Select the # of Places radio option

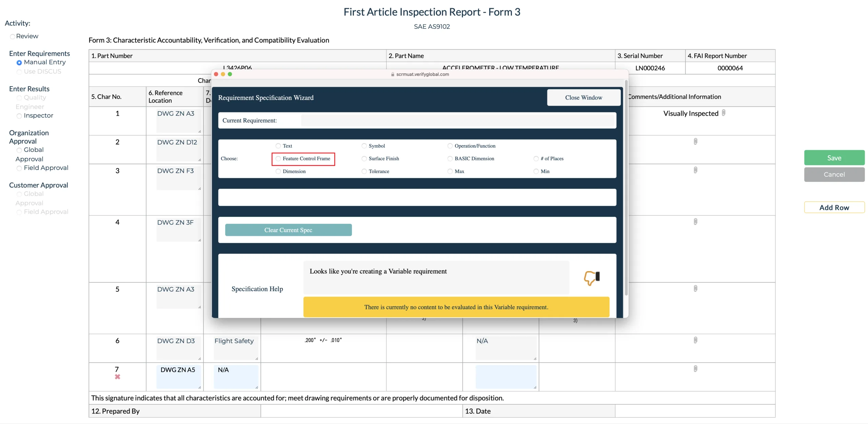[536, 158]
